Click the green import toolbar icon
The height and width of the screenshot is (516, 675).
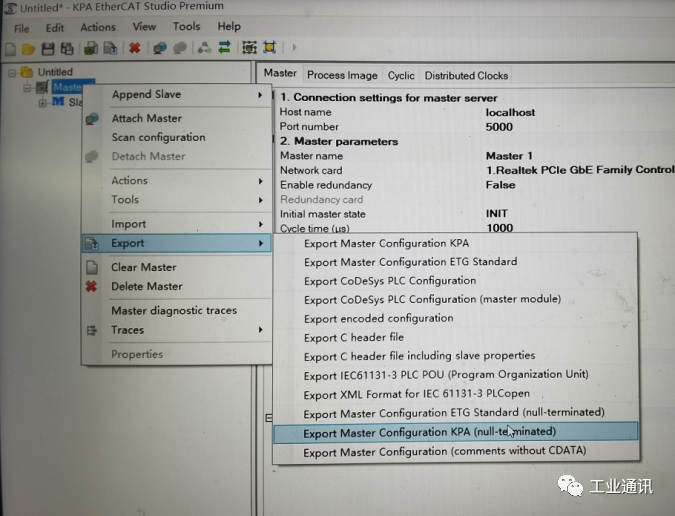[x=90, y=48]
